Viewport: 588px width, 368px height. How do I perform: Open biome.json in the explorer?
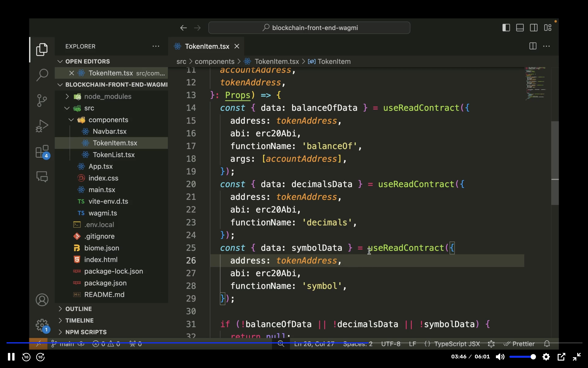(x=111, y=248)
